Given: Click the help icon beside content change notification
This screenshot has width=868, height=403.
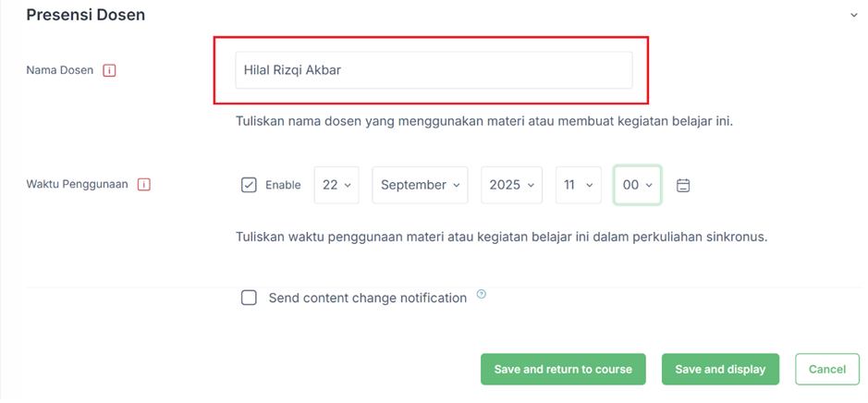Looking at the screenshot, I should coord(481,295).
